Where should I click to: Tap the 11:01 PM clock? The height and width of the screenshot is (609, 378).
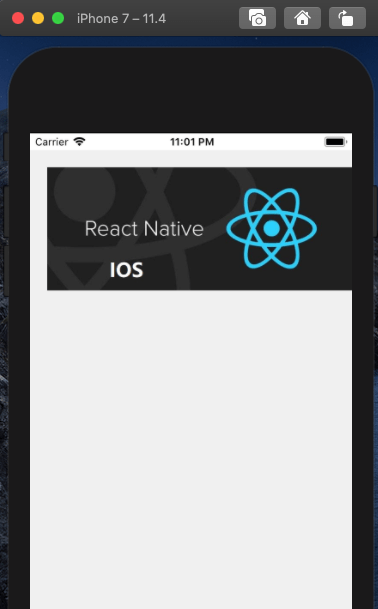[x=192, y=142]
